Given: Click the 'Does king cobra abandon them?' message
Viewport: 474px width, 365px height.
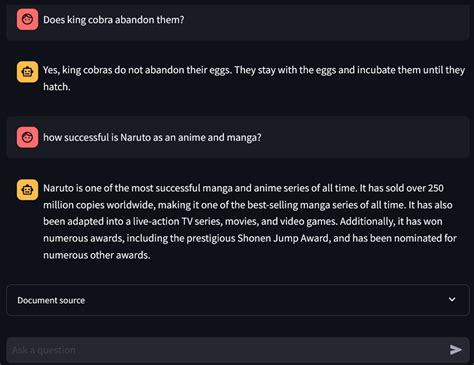Looking at the screenshot, I should tap(113, 20).
